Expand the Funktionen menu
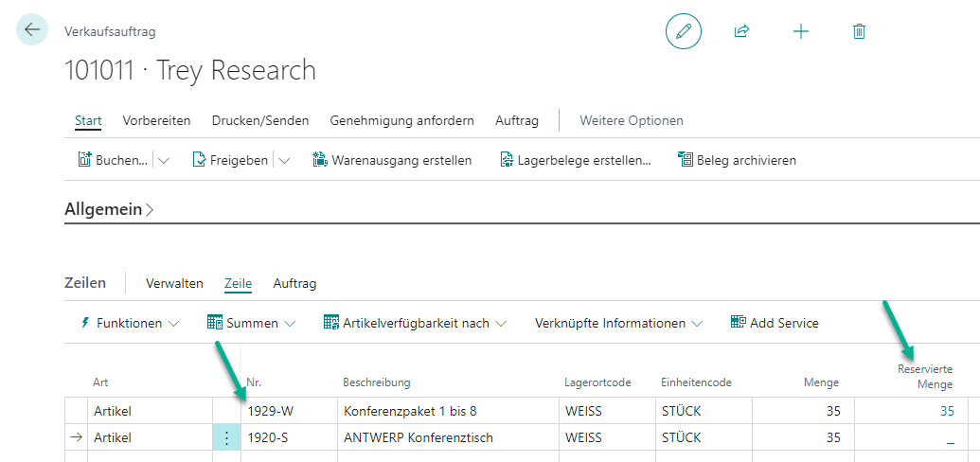 coord(131,323)
